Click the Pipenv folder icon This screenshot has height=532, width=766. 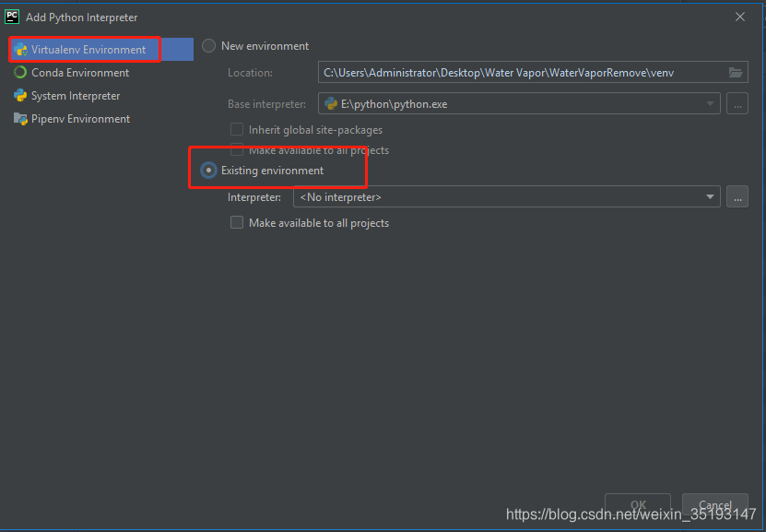tap(20, 119)
